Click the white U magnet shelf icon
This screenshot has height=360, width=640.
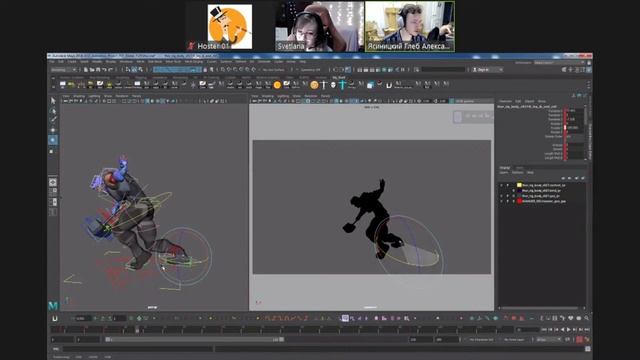pyautogui.click(x=389, y=85)
